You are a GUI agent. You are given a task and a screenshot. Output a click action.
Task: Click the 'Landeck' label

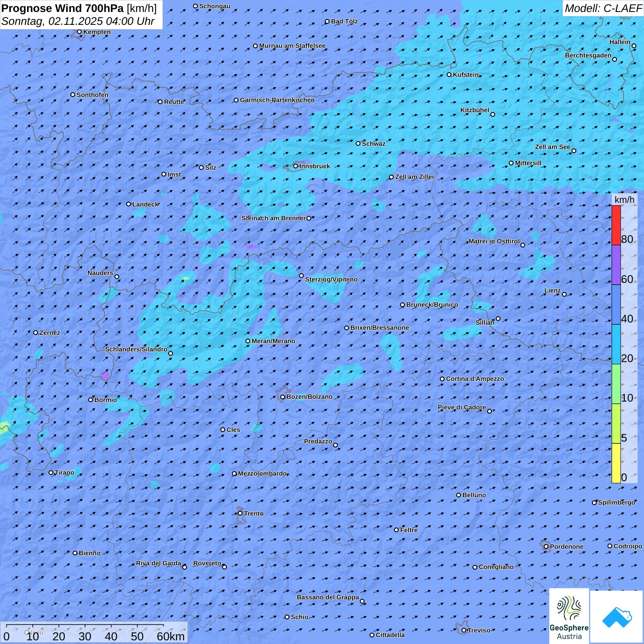145,204
